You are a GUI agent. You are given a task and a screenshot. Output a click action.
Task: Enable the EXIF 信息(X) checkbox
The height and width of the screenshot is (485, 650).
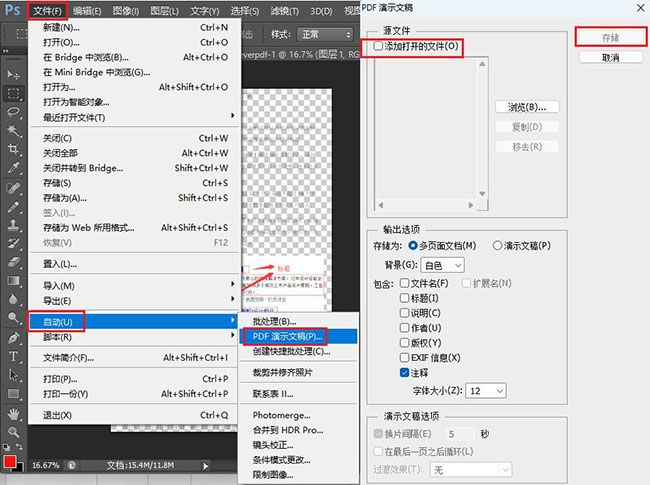[405, 358]
